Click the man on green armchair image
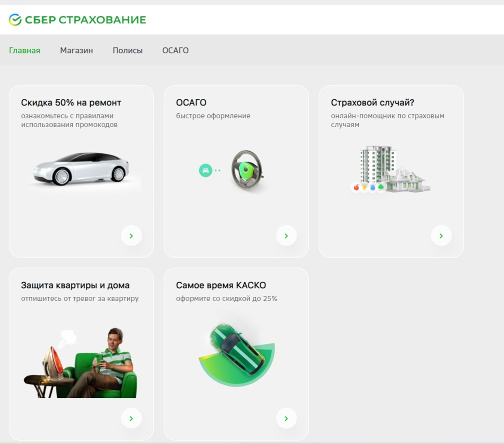The width and height of the screenshot is (504, 444). point(81,363)
